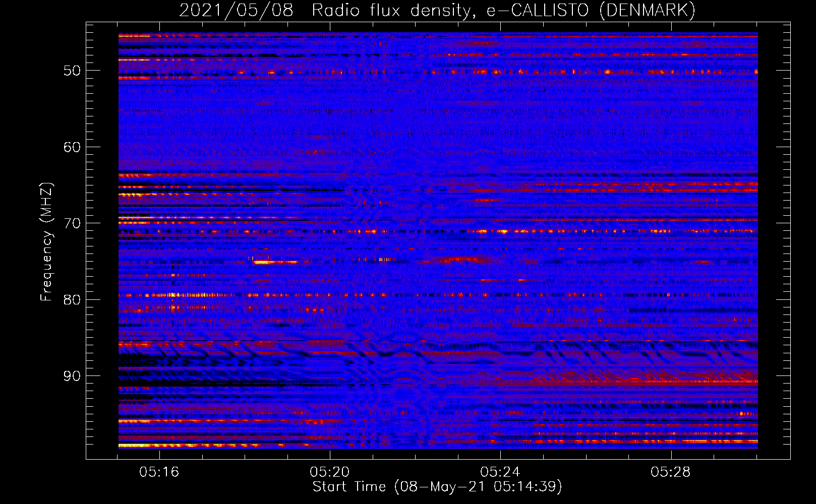Click the 80 MHz frequency label
Image resolution: width=816 pixels, height=504 pixels.
72,300
